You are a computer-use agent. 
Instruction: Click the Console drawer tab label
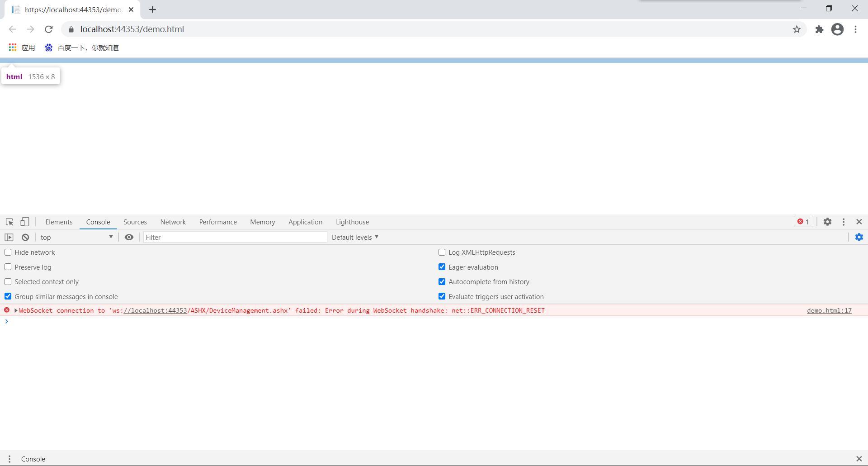pos(33,459)
